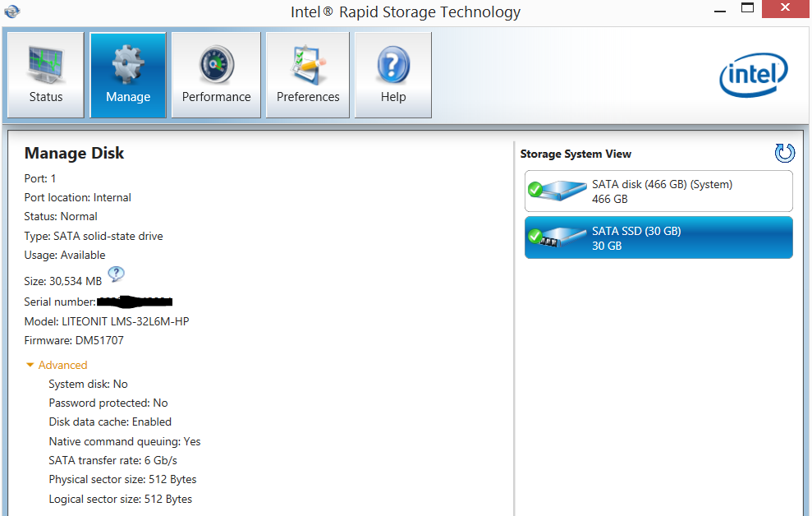Screen dimensions: 812x516
Task: Click the 'Storage System View' heading
Action: click(576, 154)
